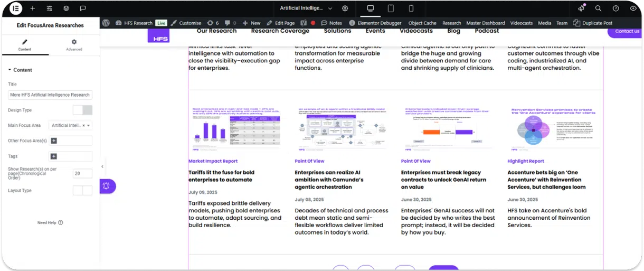This screenshot has width=644, height=271.
Task: Remove Artificial Intelligence selection with the x
Action: 83,126
